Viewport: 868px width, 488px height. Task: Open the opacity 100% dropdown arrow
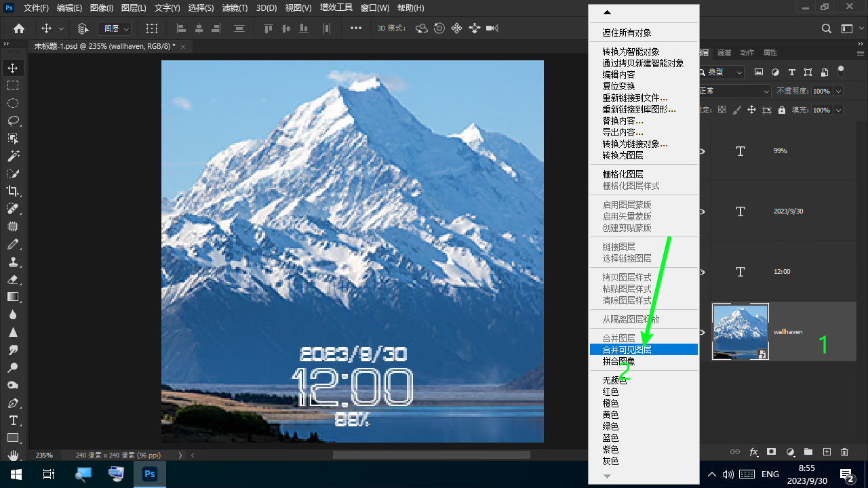839,91
